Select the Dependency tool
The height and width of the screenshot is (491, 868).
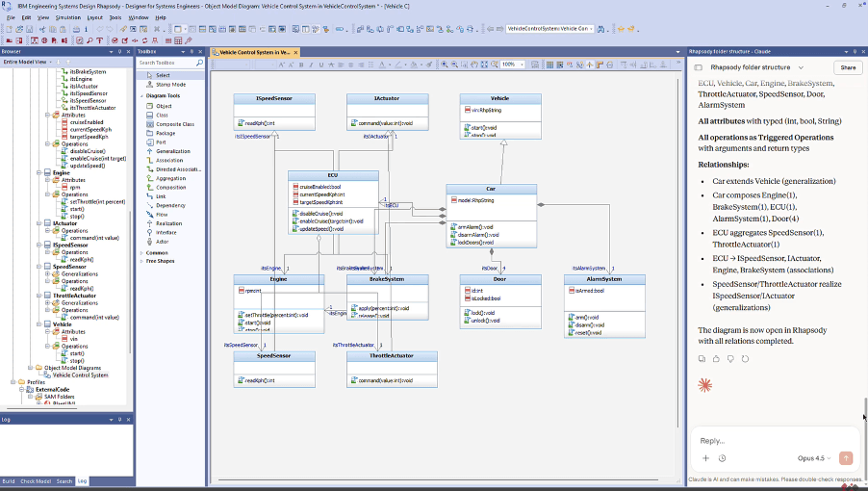(170, 205)
